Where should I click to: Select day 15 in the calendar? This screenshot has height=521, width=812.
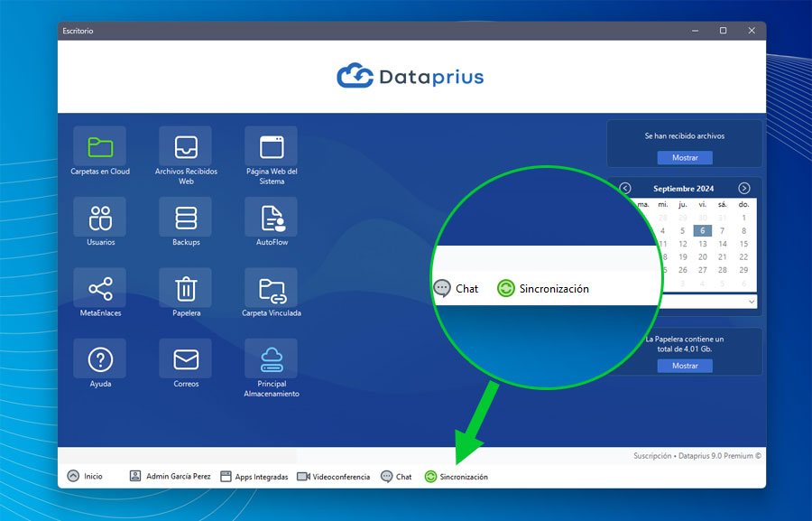(743, 244)
